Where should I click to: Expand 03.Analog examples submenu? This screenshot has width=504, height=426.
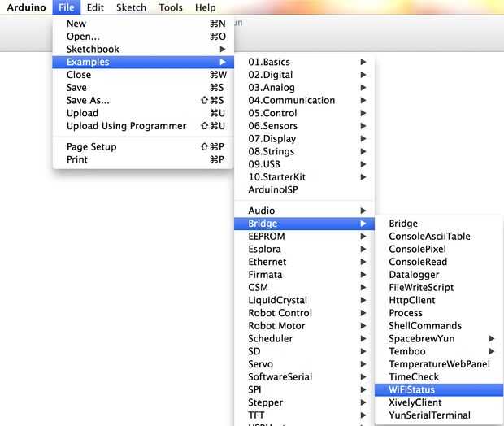[304, 88]
